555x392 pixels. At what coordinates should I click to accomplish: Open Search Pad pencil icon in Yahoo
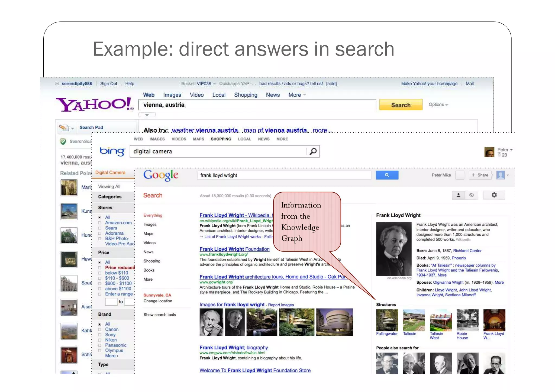64,127
